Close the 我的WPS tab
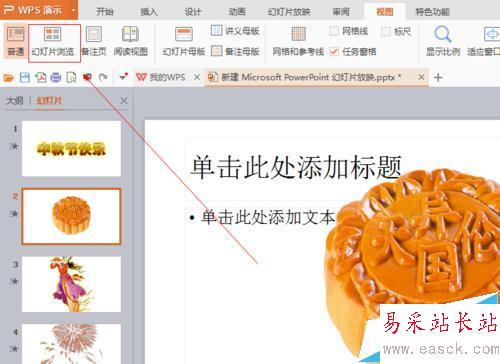The height and width of the screenshot is (364, 500). click(x=197, y=77)
